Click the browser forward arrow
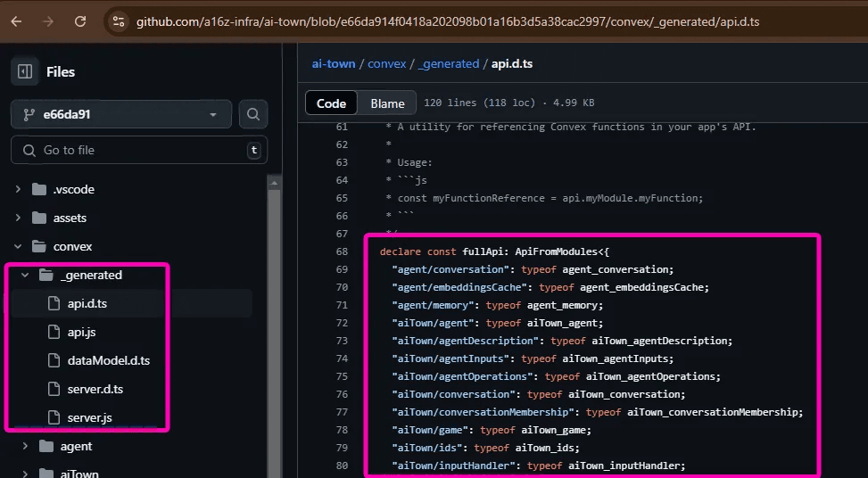This screenshot has height=478, width=868. [x=49, y=21]
